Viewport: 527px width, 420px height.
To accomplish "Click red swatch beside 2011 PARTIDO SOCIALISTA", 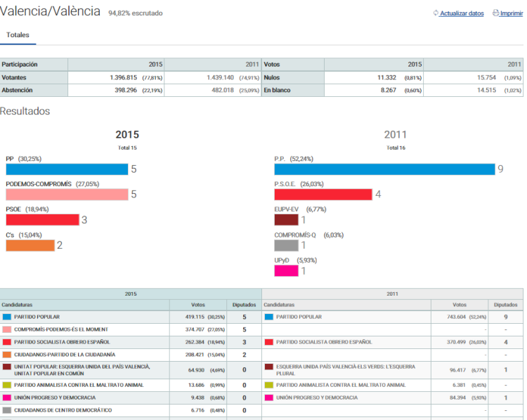I will point(269,342).
